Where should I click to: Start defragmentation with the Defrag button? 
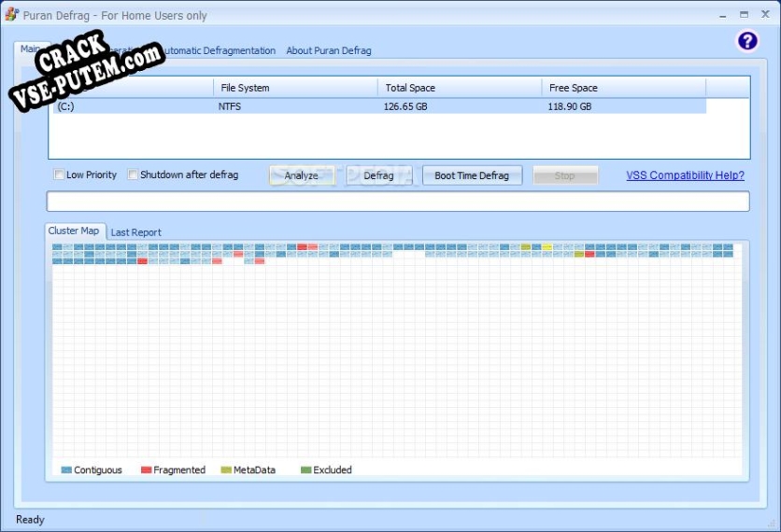point(379,175)
